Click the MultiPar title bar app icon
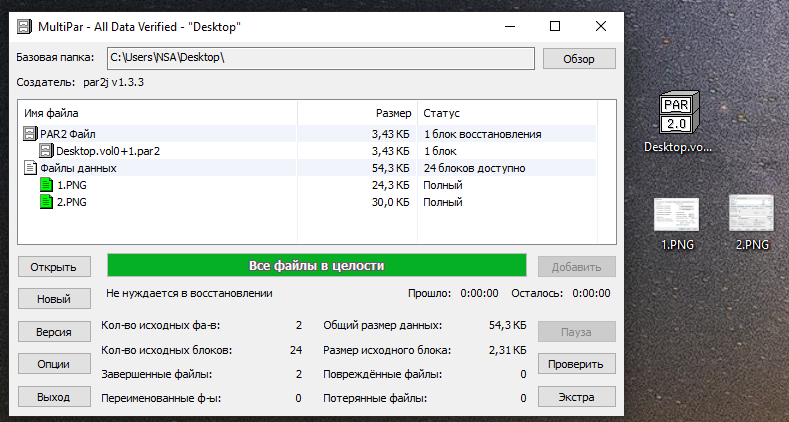Screen dimensions: 789x422 point(24,26)
